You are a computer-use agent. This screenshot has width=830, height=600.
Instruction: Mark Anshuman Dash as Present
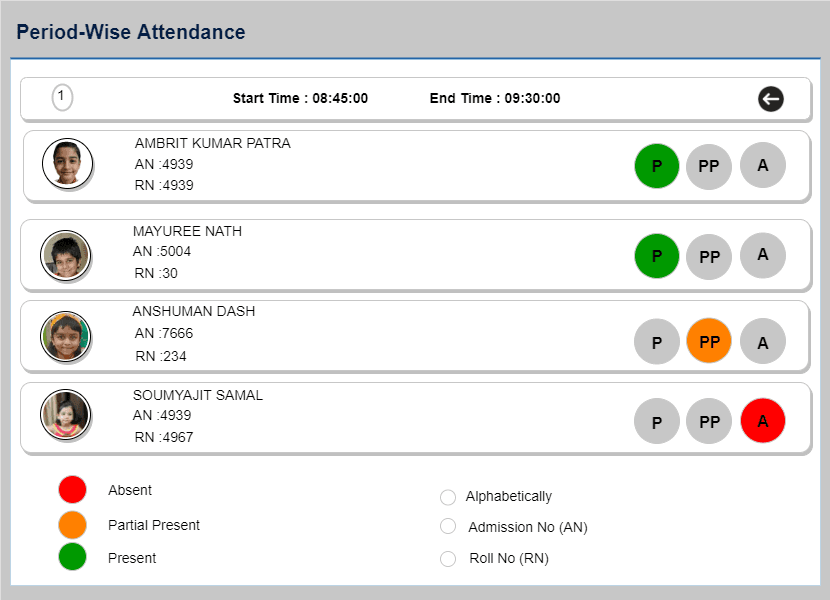click(x=656, y=342)
